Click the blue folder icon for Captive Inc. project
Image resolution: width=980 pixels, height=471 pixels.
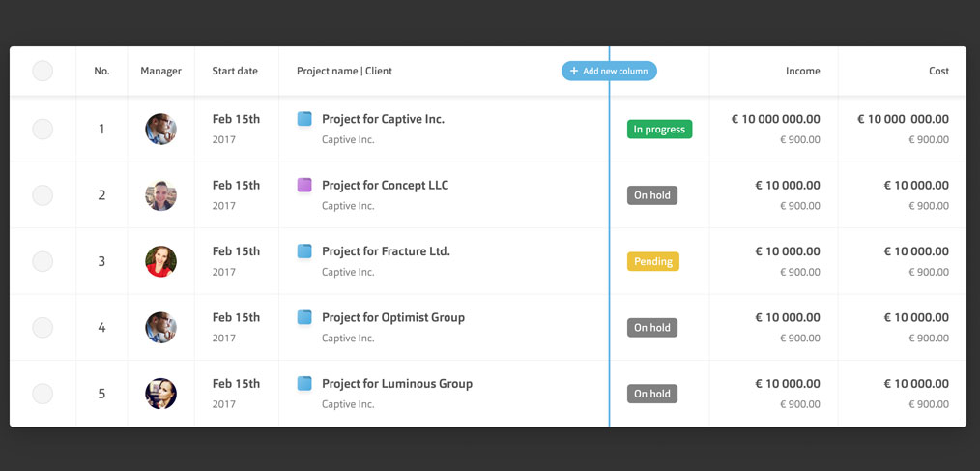[x=304, y=119]
